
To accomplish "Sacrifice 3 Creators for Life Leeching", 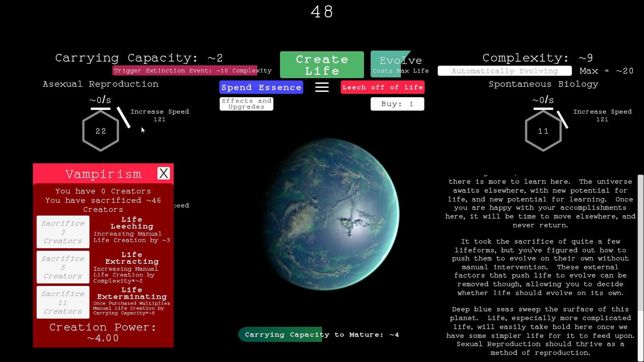I will tap(63, 232).
